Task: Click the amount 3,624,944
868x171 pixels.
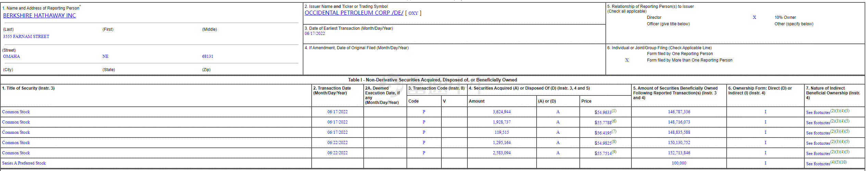Action: click(502, 112)
